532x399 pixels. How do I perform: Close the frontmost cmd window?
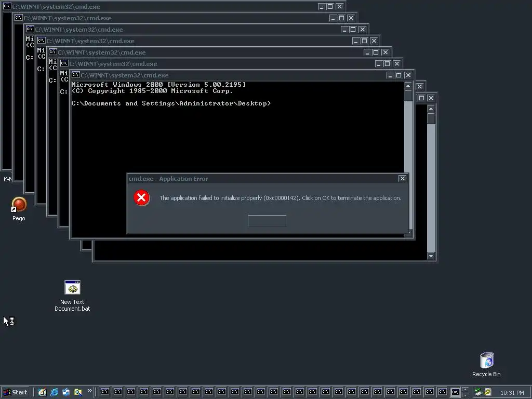(x=408, y=75)
